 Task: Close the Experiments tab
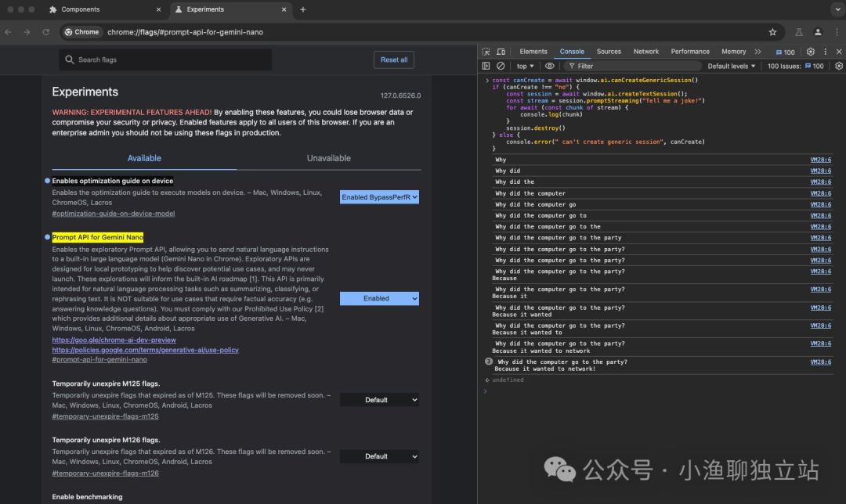pyautogui.click(x=284, y=9)
